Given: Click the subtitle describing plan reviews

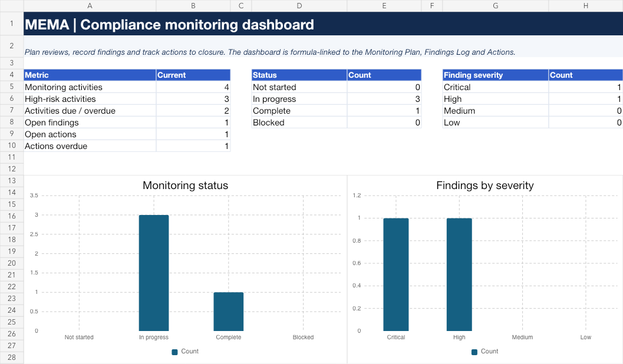Looking at the screenshot, I should [270, 52].
